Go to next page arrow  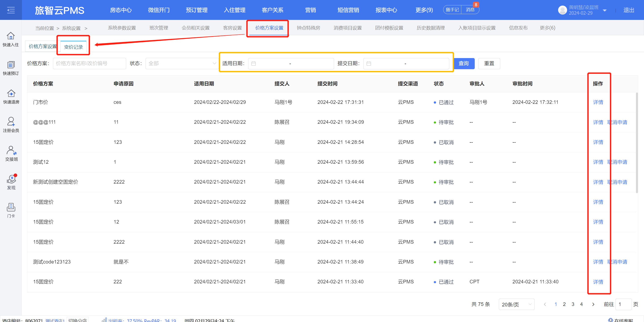tap(593, 304)
